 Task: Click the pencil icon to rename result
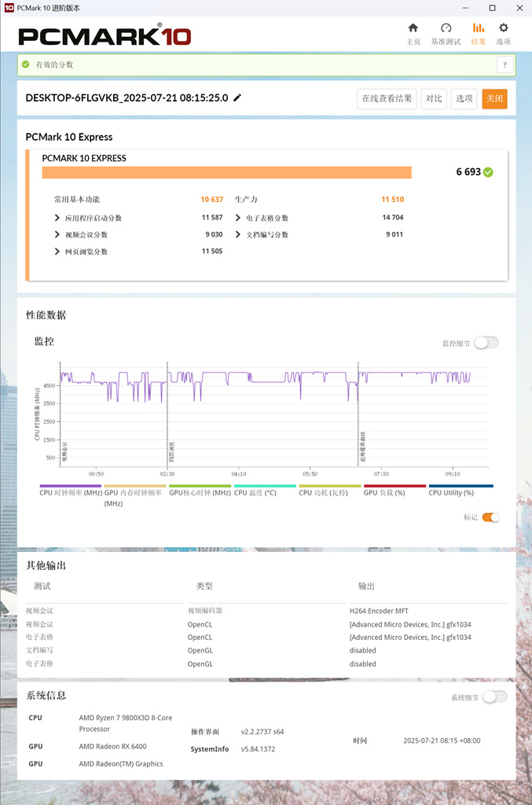click(237, 97)
